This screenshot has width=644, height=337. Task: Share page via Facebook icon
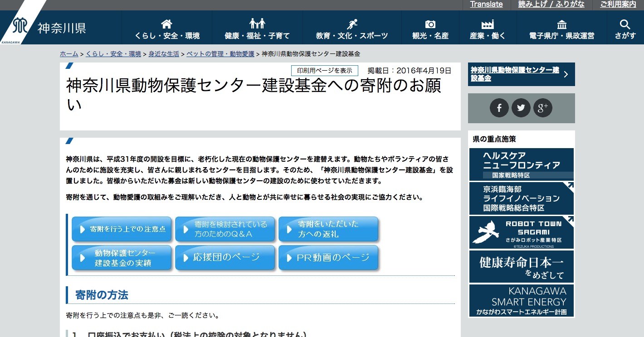coord(499,108)
